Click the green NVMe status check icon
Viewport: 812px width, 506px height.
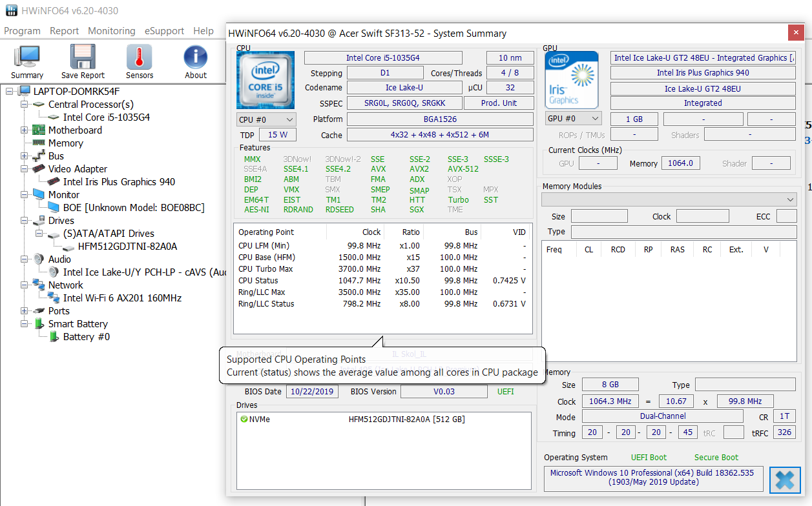(x=244, y=419)
